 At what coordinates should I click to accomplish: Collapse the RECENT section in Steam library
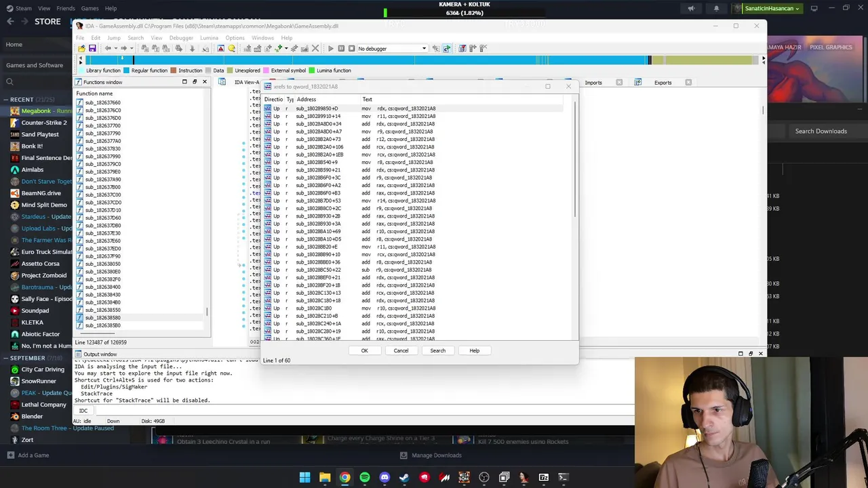(x=6, y=100)
